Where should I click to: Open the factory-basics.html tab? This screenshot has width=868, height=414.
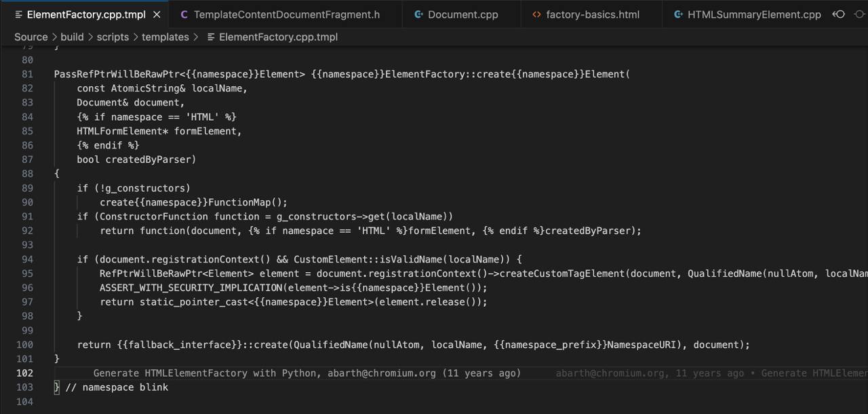(x=592, y=14)
